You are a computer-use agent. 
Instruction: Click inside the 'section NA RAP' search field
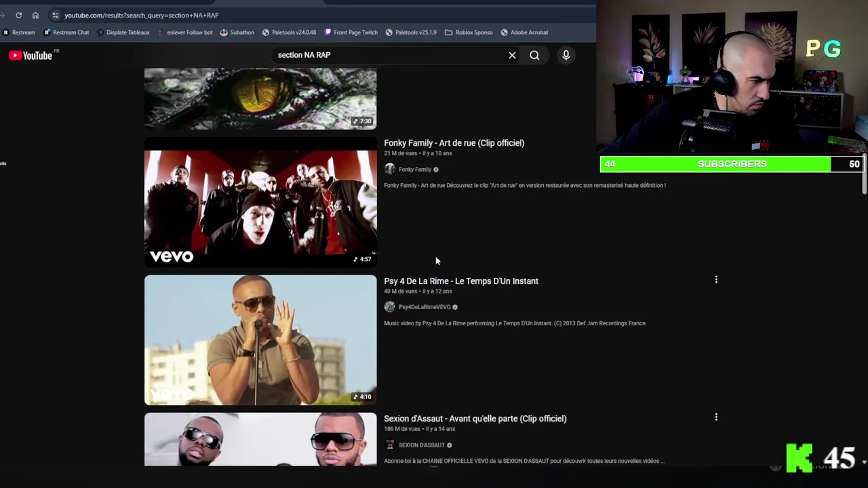(x=390, y=55)
